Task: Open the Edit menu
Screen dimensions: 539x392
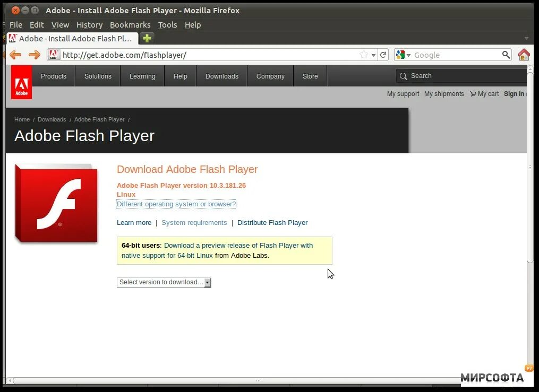Action: click(x=37, y=25)
